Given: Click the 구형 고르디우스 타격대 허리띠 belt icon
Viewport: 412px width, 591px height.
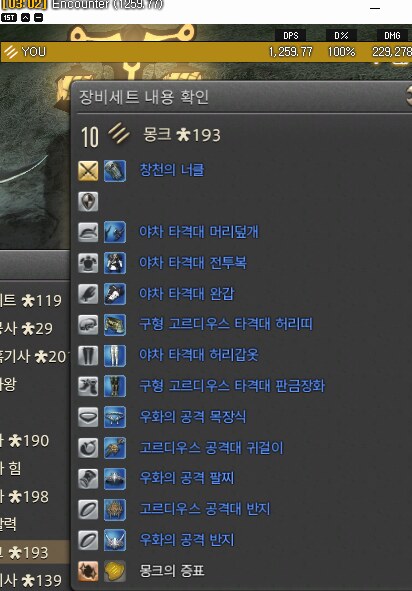Looking at the screenshot, I should tap(115, 325).
